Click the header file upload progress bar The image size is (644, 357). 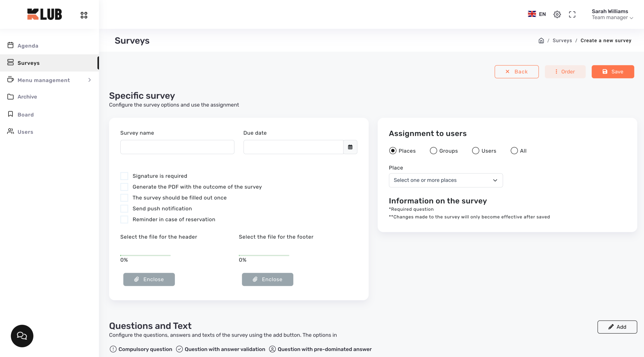pyautogui.click(x=145, y=255)
